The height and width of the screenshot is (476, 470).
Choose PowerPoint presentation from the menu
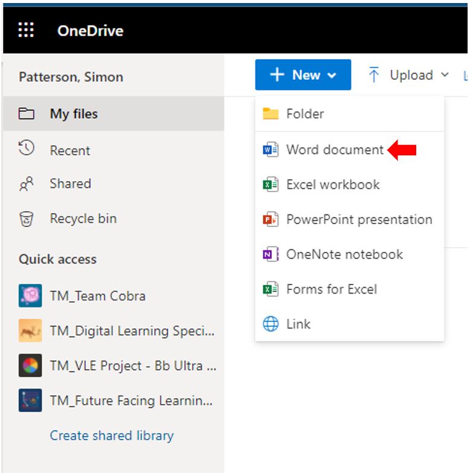pyautogui.click(x=350, y=219)
